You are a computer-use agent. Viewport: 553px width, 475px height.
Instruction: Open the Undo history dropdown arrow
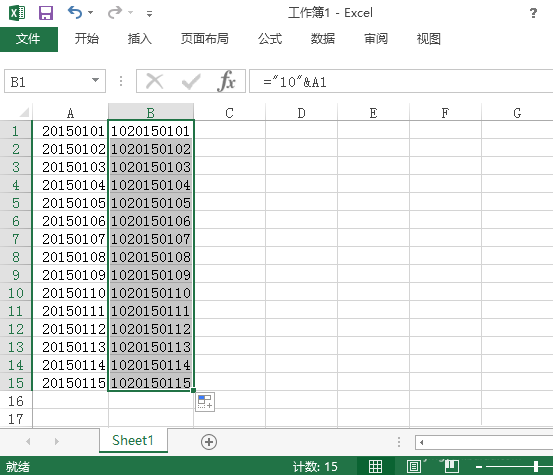(91, 13)
